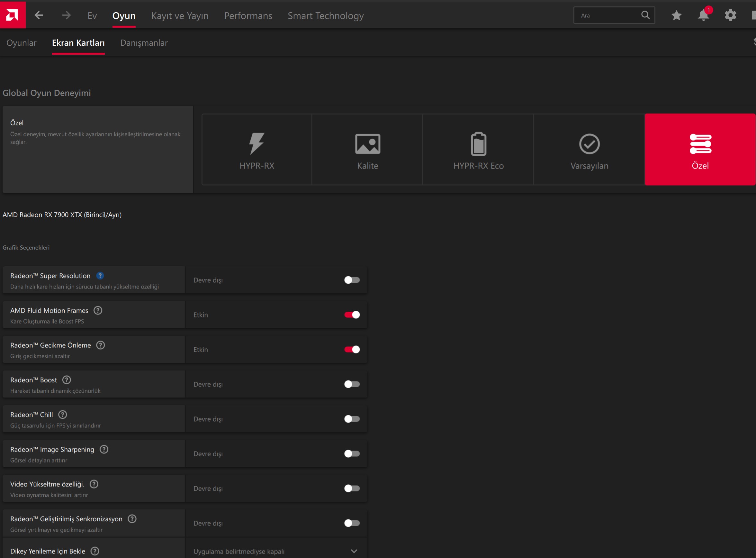
Task: Open the Ekran Kartları sub-tab
Action: 78,43
